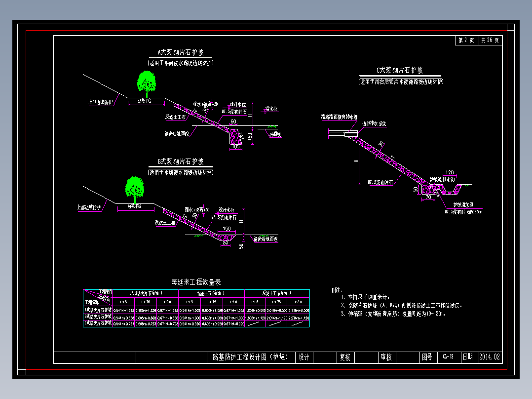The width and height of the screenshot is (532, 399).
Task: Select '边坡平台' label in B式 diagram
Action: 134,206
